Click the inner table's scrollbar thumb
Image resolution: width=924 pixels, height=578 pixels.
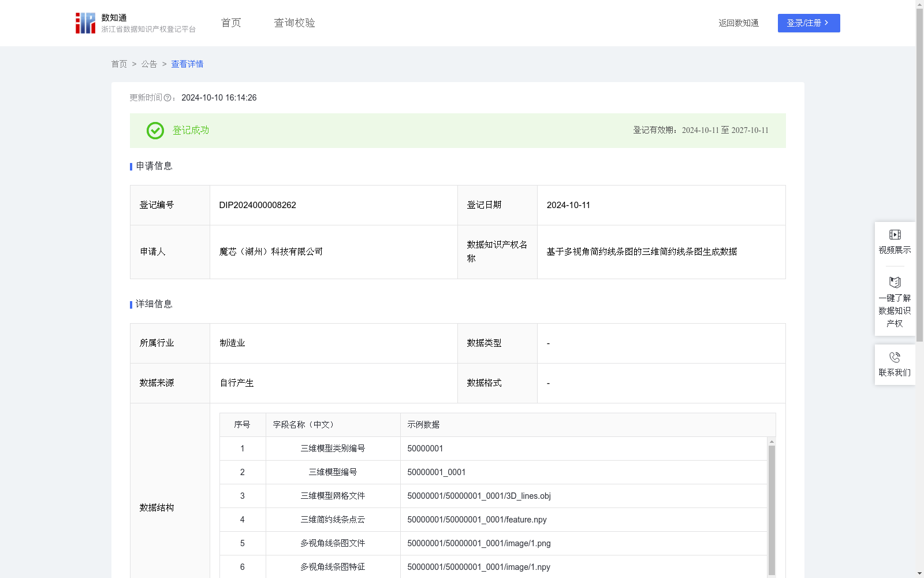(x=772, y=510)
